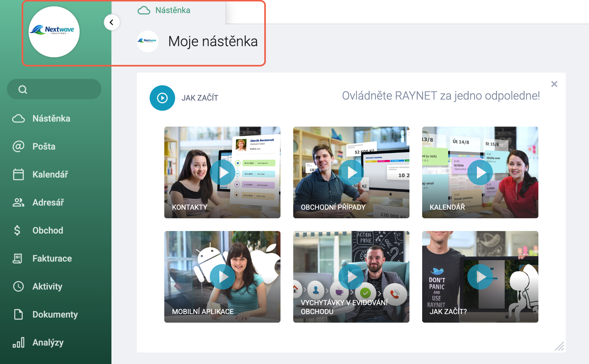Viewport: 589px width, 364px height.
Task: Click the people icon for Adresář
Action: (x=18, y=202)
